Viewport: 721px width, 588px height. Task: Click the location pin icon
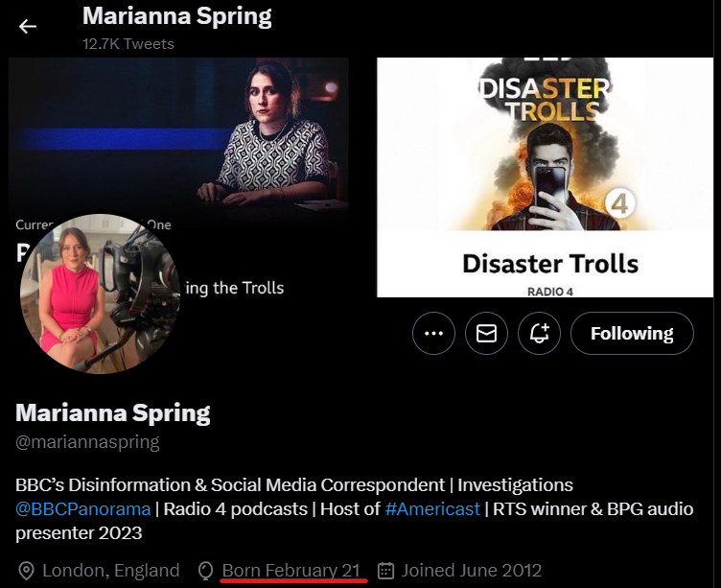tap(26, 571)
